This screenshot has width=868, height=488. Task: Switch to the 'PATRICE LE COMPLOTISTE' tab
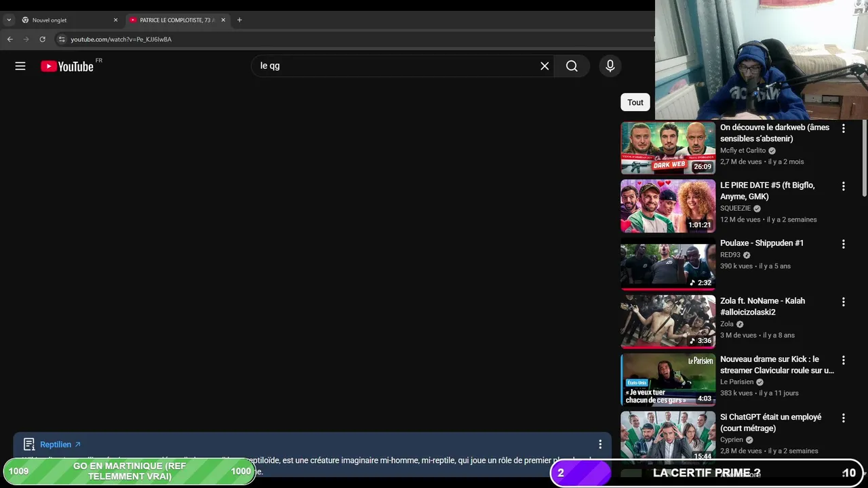tap(177, 20)
